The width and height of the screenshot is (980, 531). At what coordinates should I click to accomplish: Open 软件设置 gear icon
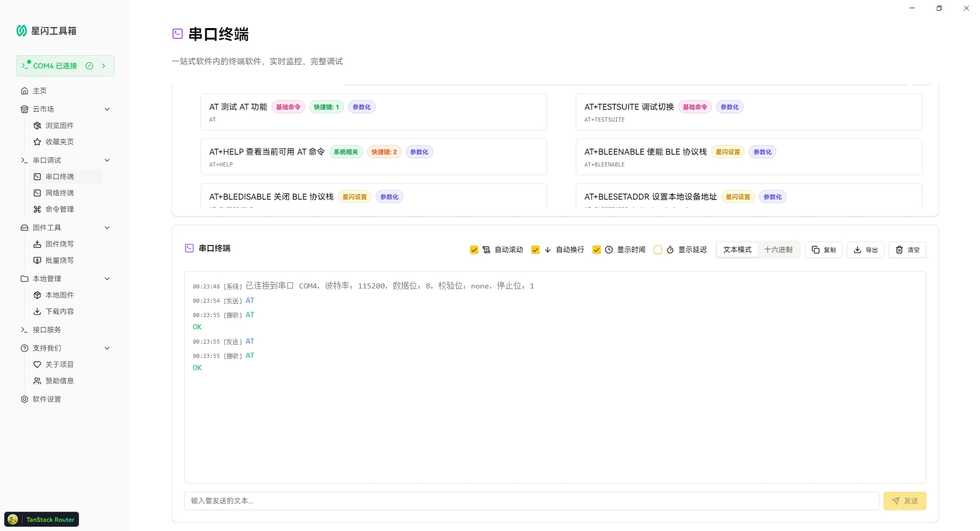coord(24,399)
